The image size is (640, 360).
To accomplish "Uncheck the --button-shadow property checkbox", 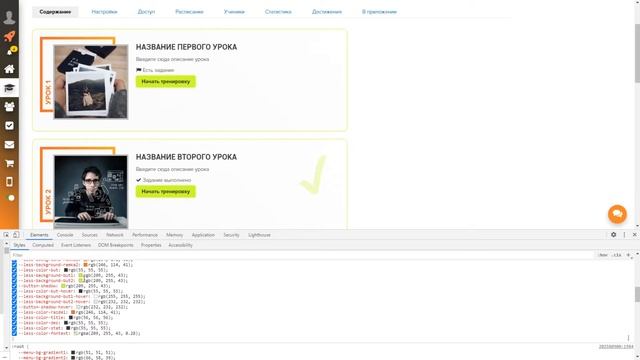I will [x=14, y=286].
